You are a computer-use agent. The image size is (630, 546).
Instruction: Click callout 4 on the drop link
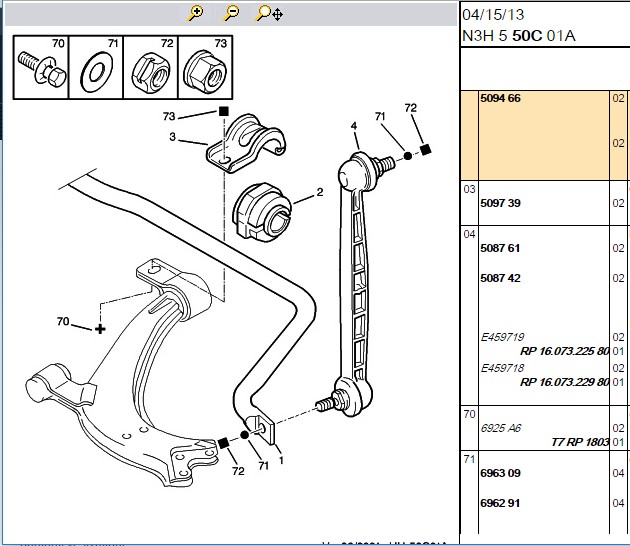(x=354, y=126)
